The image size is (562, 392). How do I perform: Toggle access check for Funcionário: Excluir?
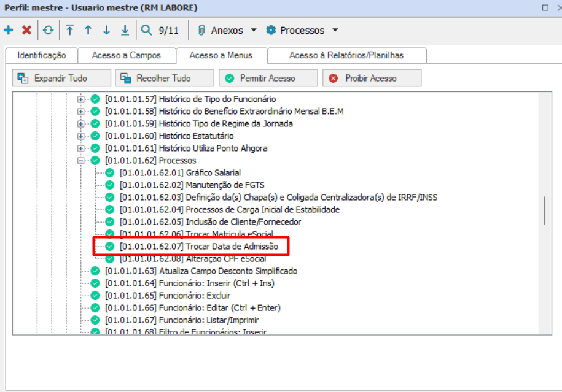point(95,295)
